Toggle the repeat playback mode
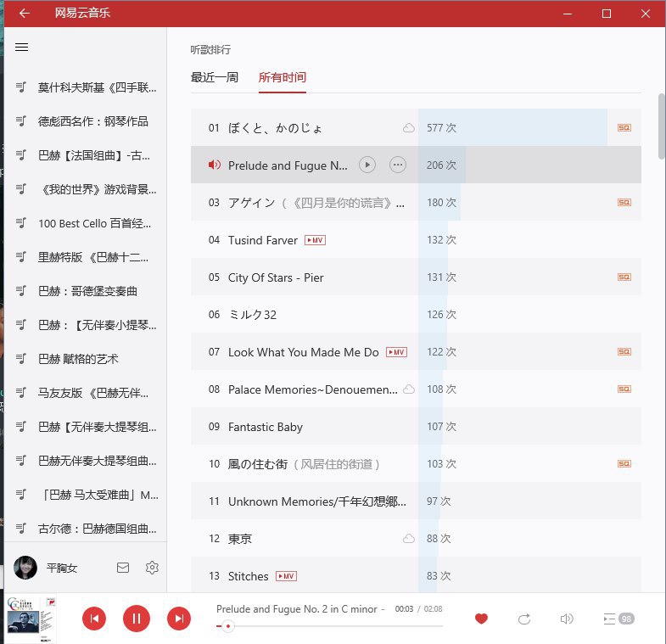Screen dimensions: 666x644 point(524,619)
